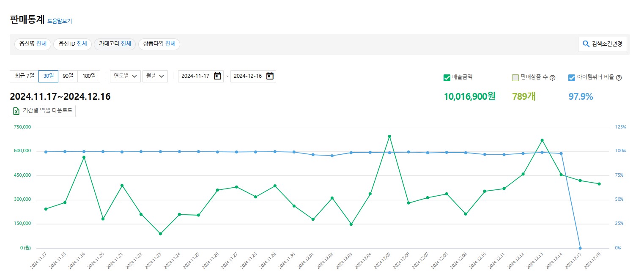The height and width of the screenshot is (279, 644).
Task: Switch to the 90일 period tab
Action: [68, 76]
